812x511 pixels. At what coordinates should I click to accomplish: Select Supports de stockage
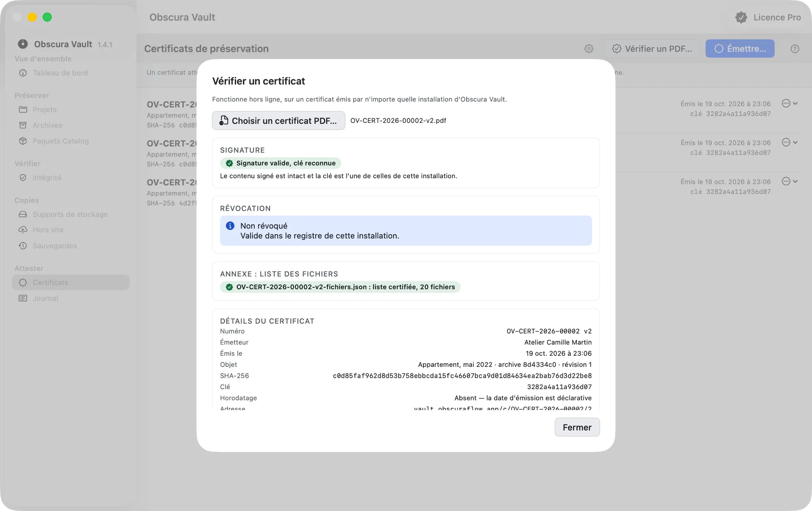[x=71, y=214]
